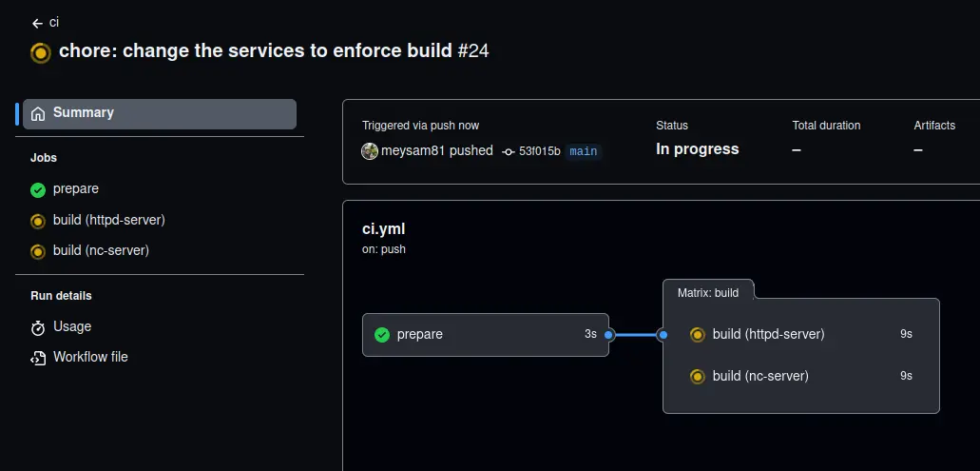Open the Usage run details page
Viewport: 980px width, 471px height.
pos(72,327)
